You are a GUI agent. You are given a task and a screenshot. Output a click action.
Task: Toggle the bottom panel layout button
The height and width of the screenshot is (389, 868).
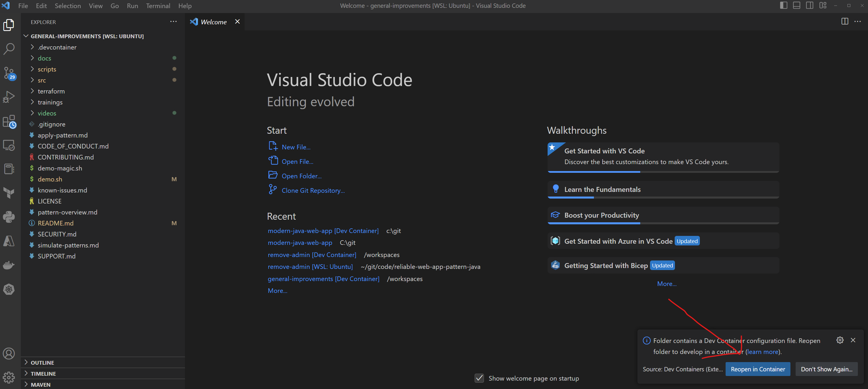tap(797, 5)
